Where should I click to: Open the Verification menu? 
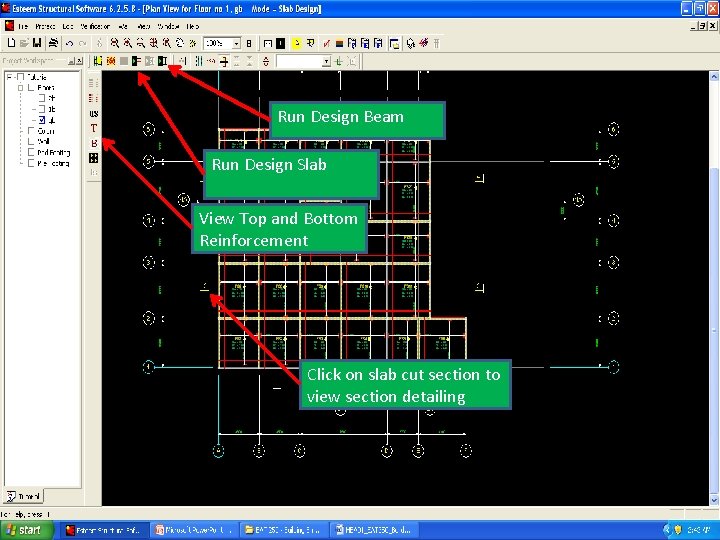click(95, 27)
